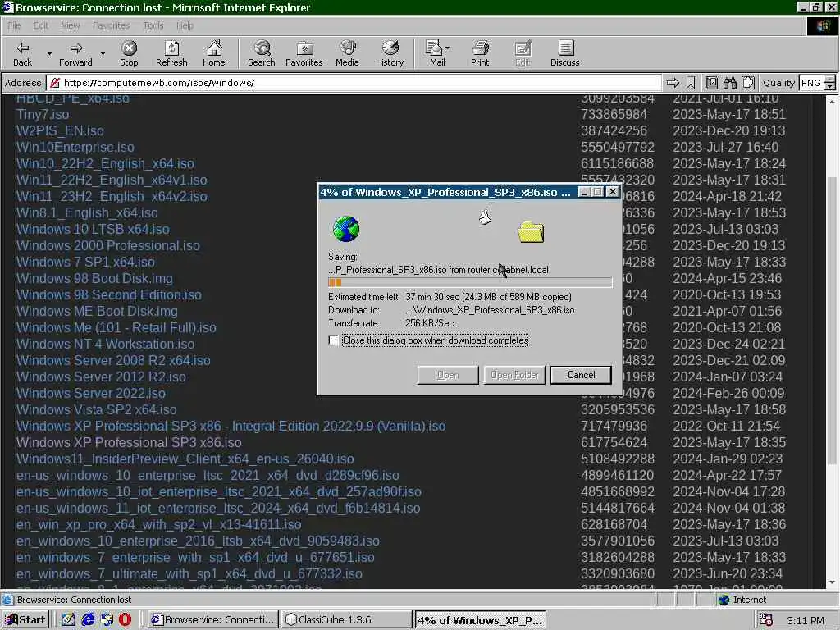Image resolution: width=840 pixels, height=630 pixels.
Task: Open the Windows Vista SP2 x64.iso link
Action: click(x=97, y=410)
